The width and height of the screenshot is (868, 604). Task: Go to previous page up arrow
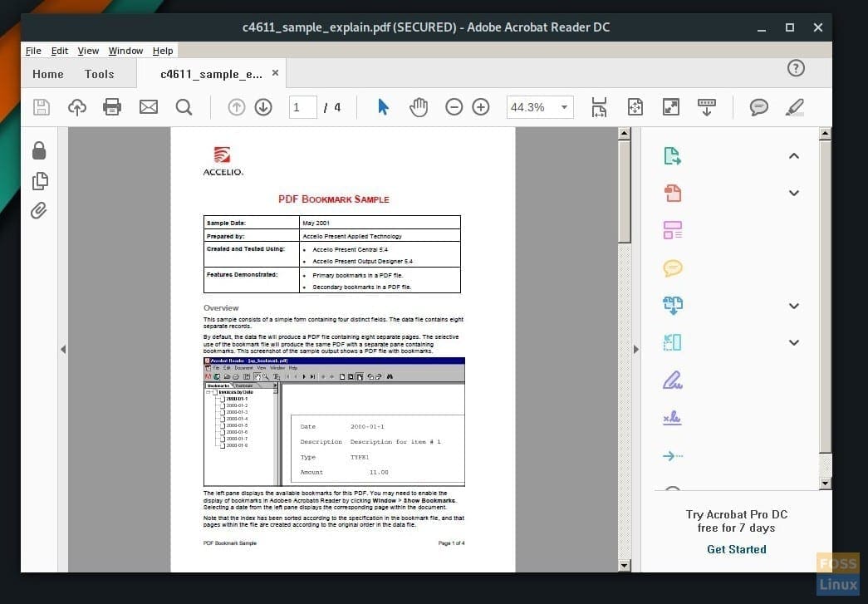click(237, 107)
